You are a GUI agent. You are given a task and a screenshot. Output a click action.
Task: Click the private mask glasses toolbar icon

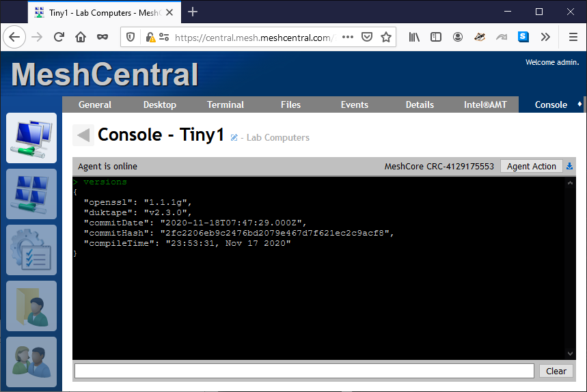pyautogui.click(x=103, y=37)
